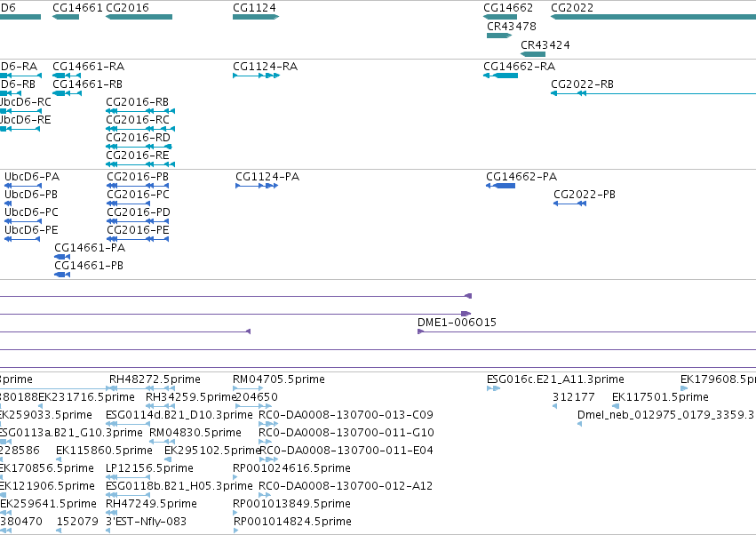
Task: Select EST ESG0114d.B21_D10.3prime
Action: point(179,415)
